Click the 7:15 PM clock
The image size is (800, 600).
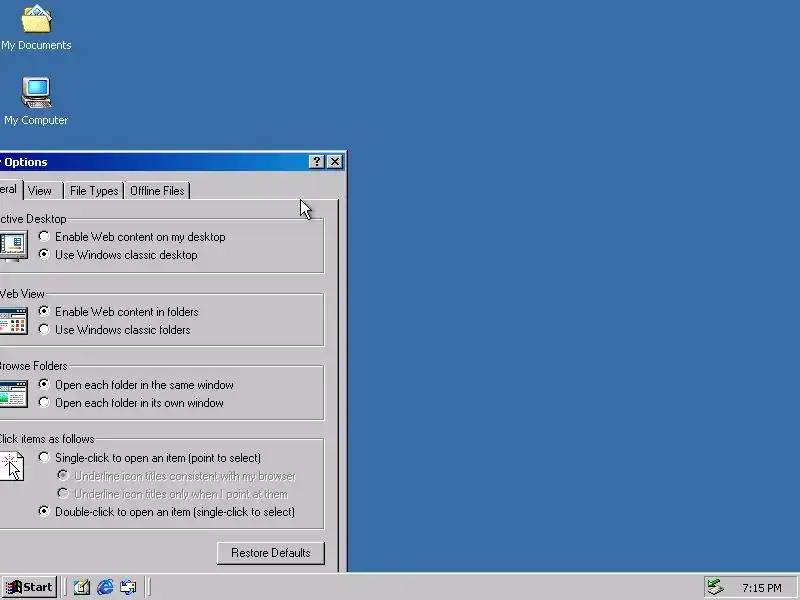click(761, 588)
